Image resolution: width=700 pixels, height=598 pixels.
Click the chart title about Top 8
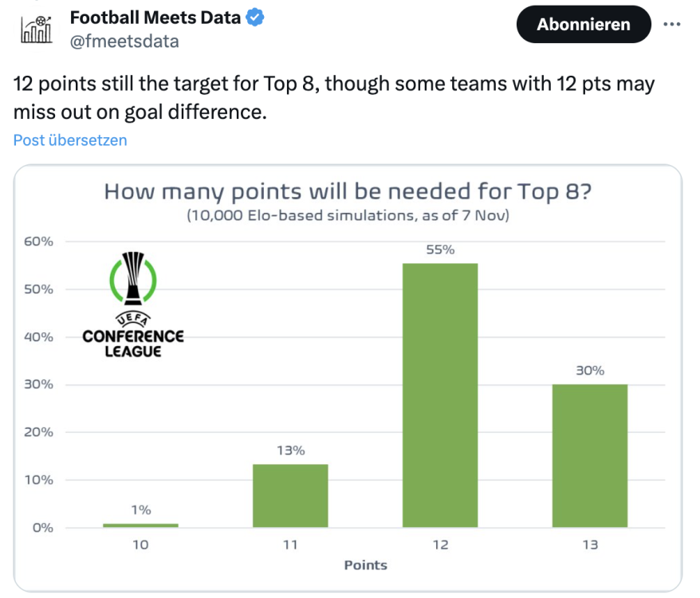pos(348,192)
